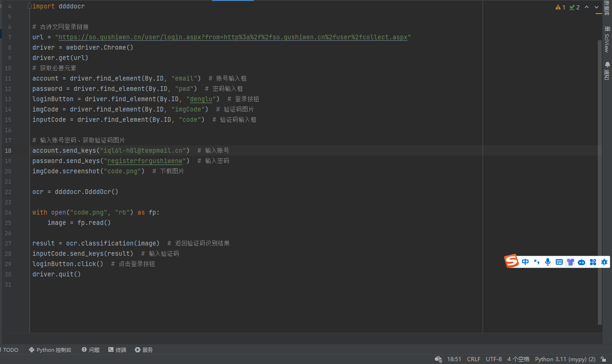
Task: Toggle Sogou punctuation mode icon
Action: click(x=536, y=262)
